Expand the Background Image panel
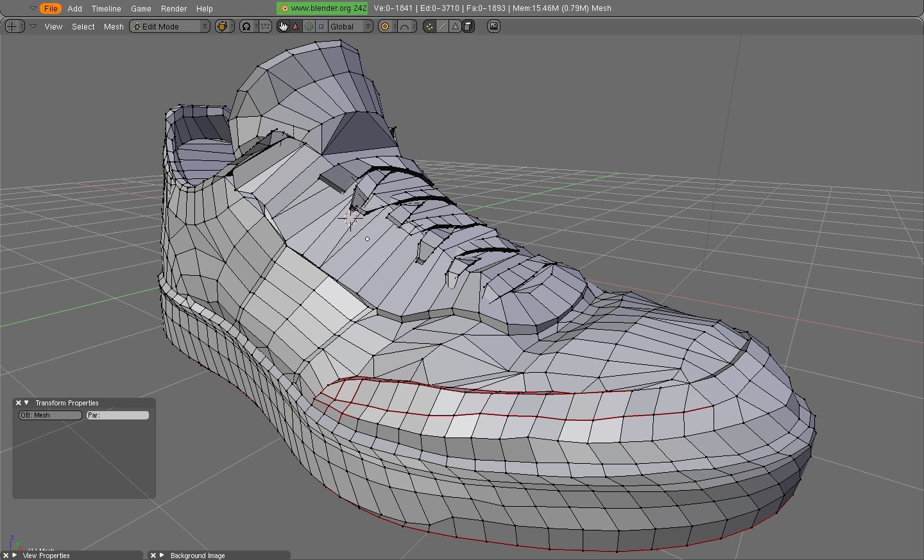This screenshot has width=924, height=560. point(162,556)
